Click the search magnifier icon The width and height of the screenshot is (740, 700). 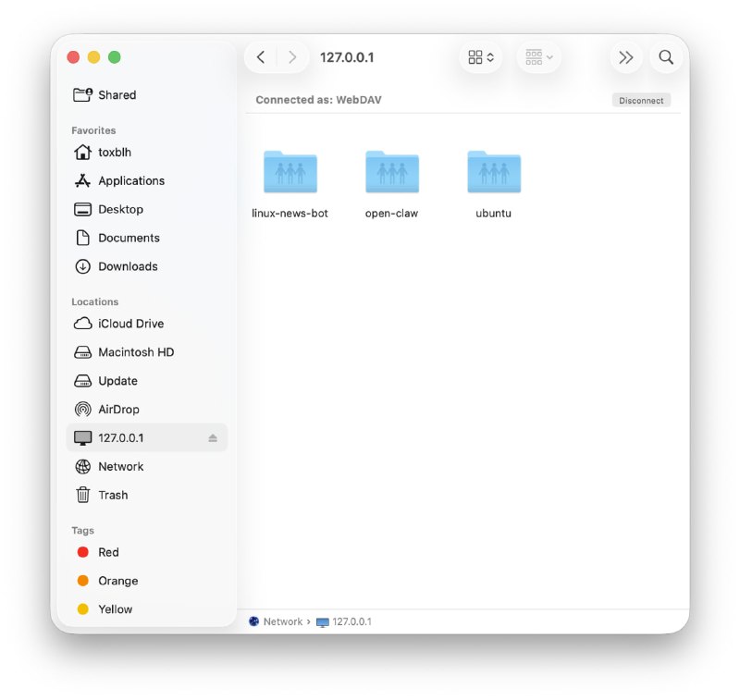pos(666,57)
